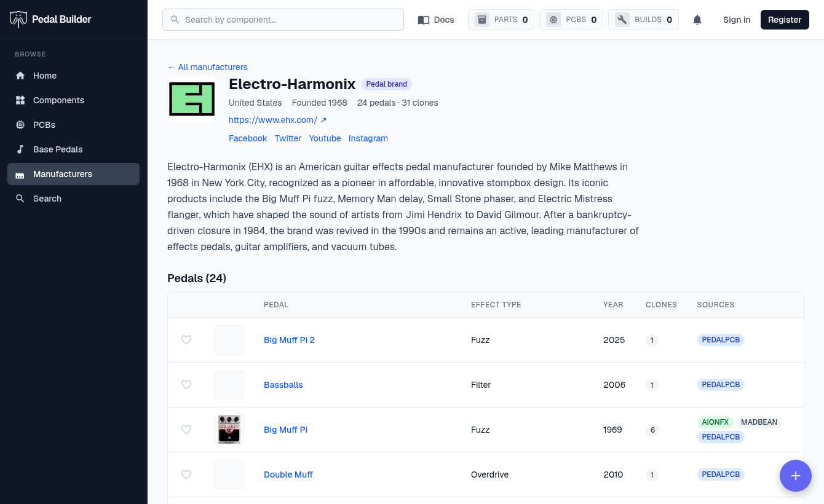Open the Big Muff Pi pedal link
The image size is (824, 504).
click(285, 430)
